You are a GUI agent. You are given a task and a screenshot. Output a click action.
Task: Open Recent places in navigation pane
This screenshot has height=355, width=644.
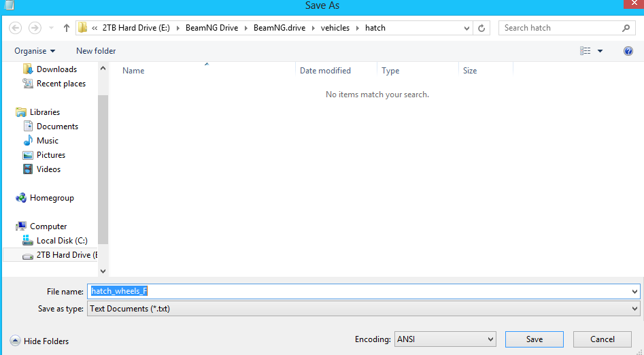61,84
